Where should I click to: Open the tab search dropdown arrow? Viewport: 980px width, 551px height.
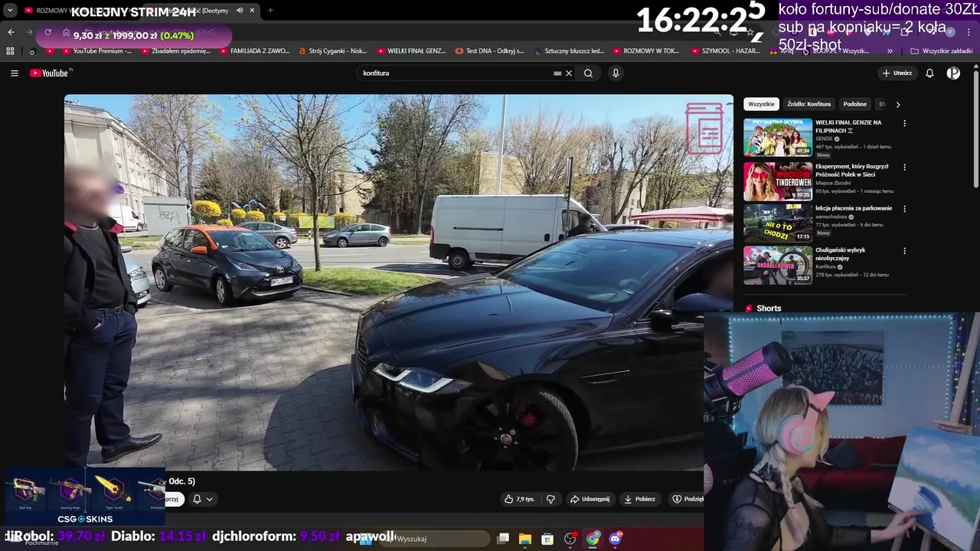[x=10, y=10]
